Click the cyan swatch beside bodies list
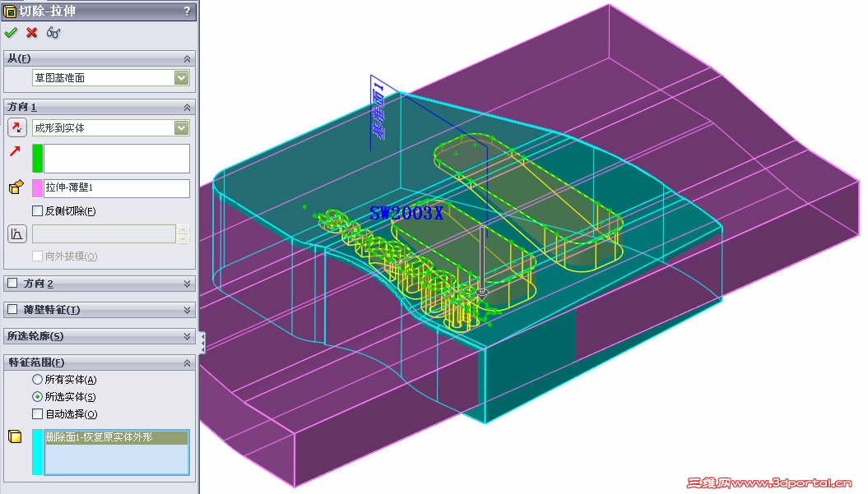Screen dimensions: 868x494 click(x=38, y=452)
